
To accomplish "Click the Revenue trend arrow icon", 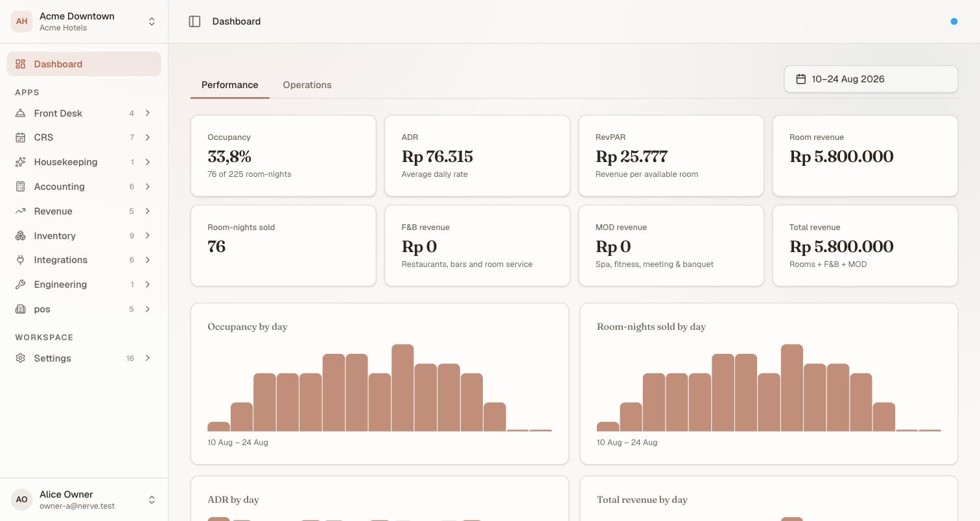I will click(x=21, y=211).
